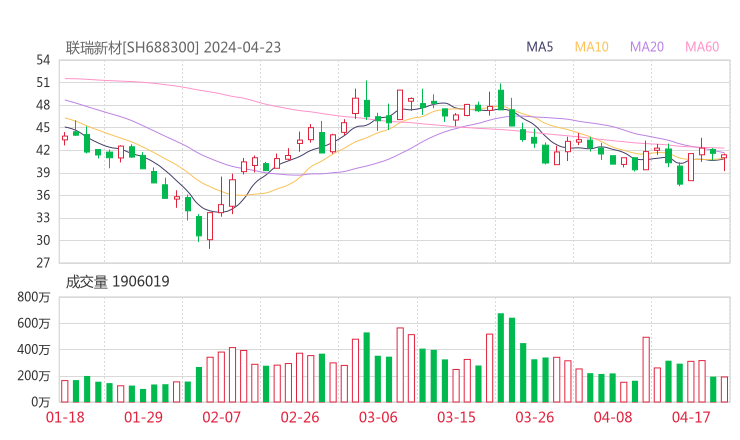Click the 0万 volume axis label
This screenshot has height=440, width=740.
(x=41, y=402)
